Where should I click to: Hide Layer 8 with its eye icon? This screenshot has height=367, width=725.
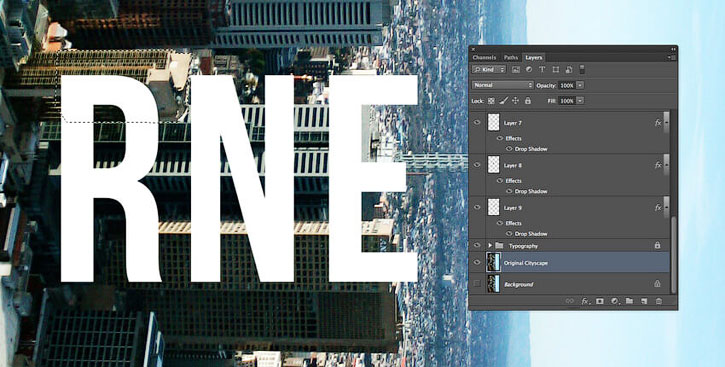point(477,165)
